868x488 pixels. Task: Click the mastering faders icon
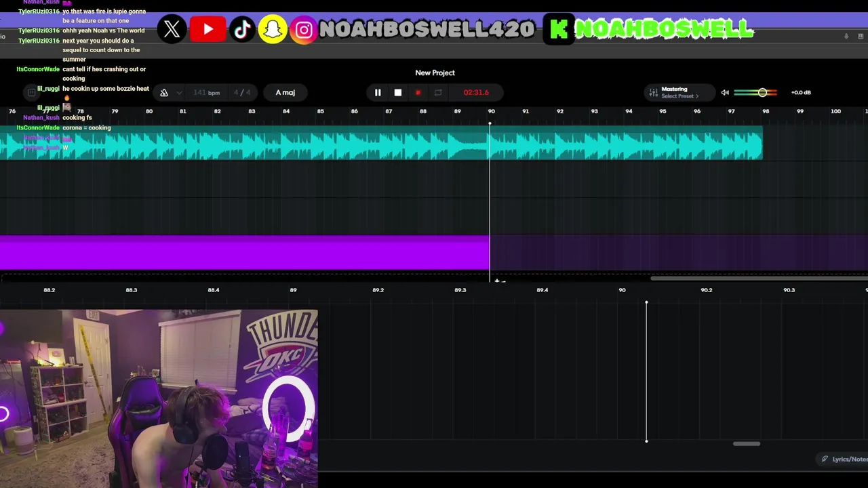click(653, 92)
